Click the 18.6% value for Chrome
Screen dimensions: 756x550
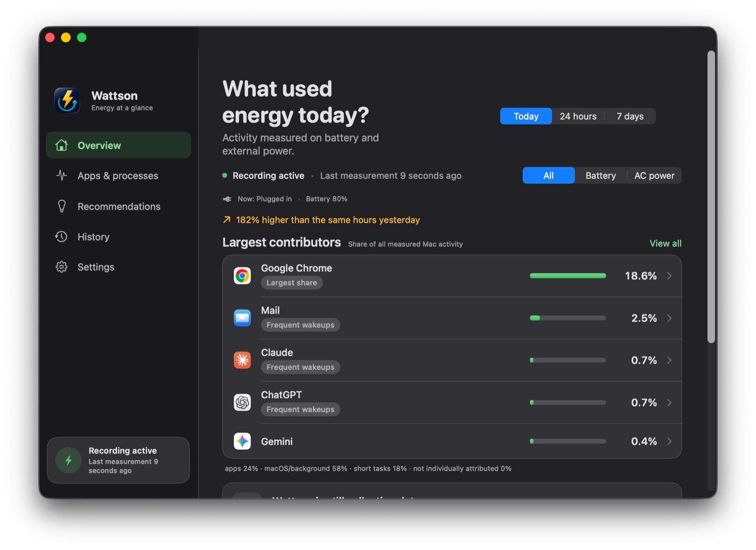click(641, 276)
